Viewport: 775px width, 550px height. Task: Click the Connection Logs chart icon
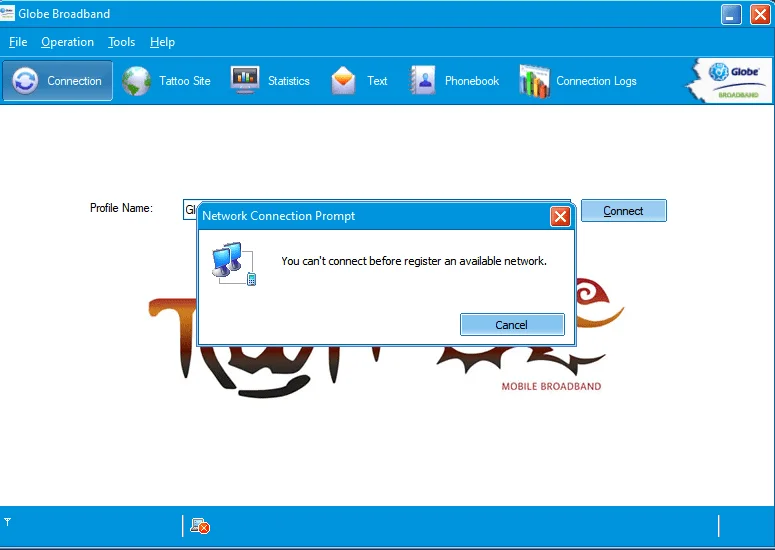pos(534,81)
